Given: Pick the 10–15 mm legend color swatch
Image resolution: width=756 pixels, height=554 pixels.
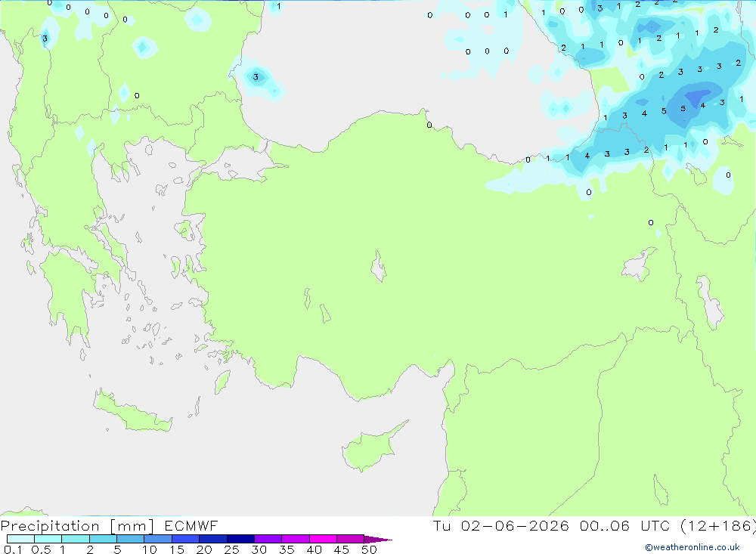Looking at the screenshot, I should point(158,539).
